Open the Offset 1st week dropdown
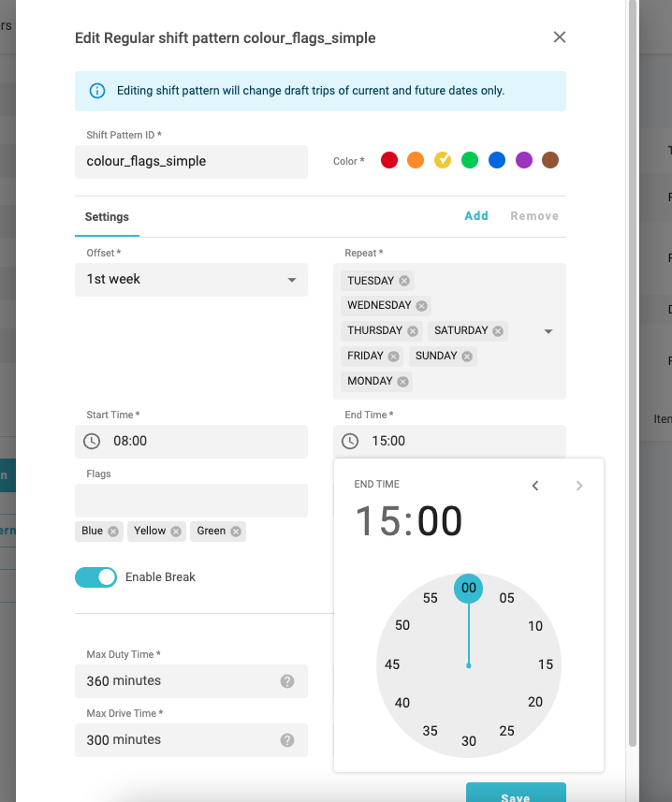The image size is (672, 802). tap(191, 280)
